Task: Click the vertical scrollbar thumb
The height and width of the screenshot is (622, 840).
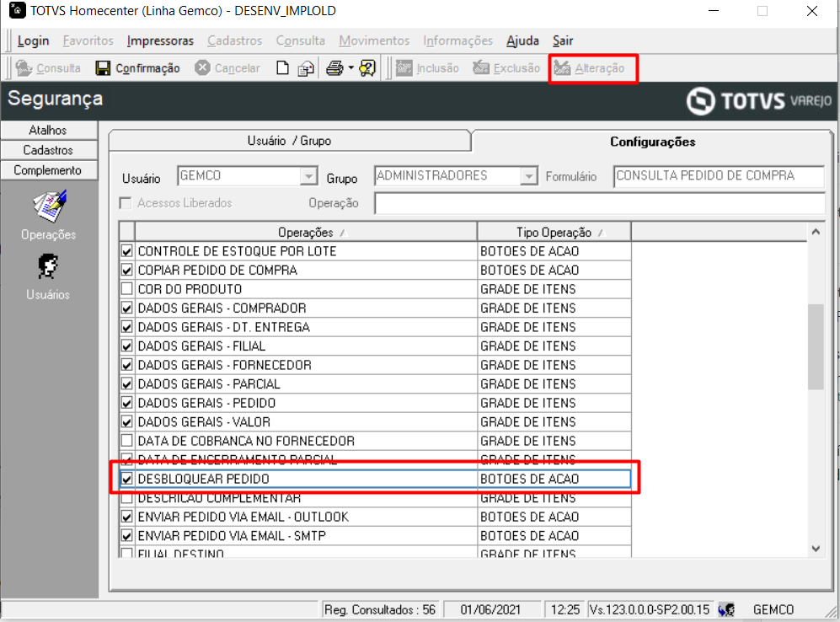Action: pos(816,347)
